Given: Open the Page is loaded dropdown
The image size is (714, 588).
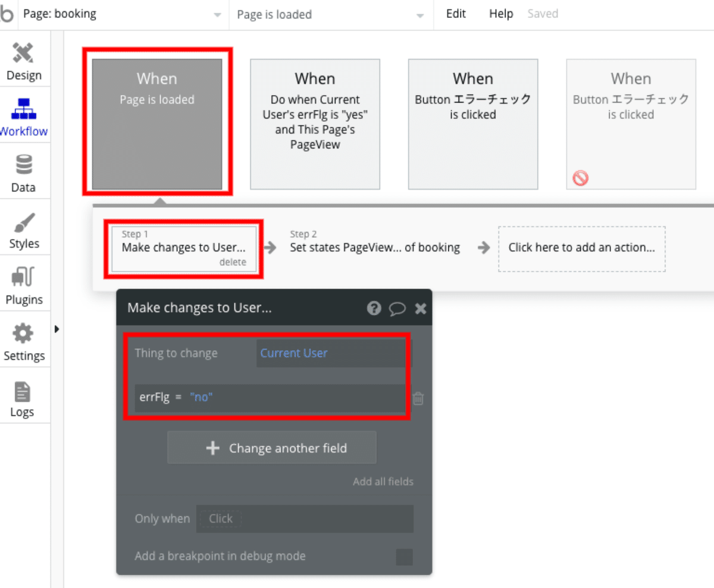Looking at the screenshot, I should [332, 15].
